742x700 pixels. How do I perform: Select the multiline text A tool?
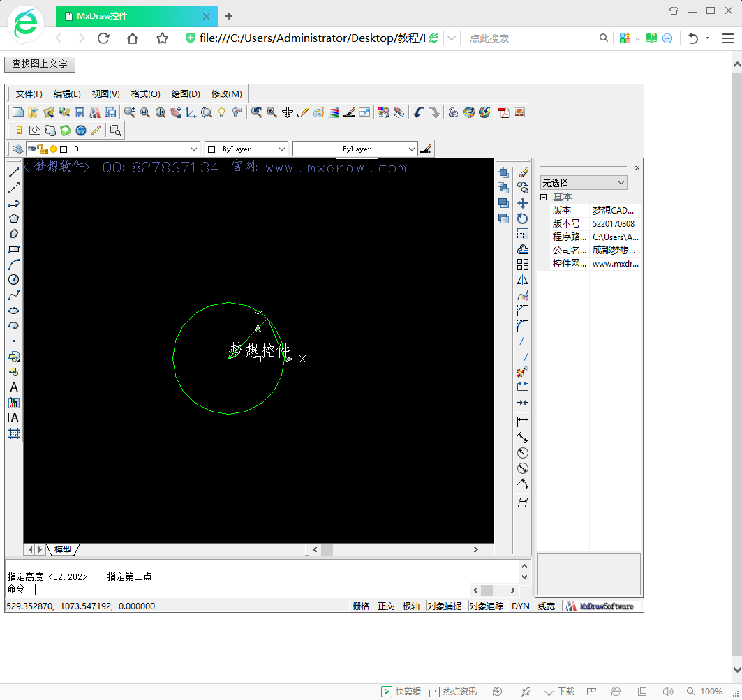click(14, 387)
